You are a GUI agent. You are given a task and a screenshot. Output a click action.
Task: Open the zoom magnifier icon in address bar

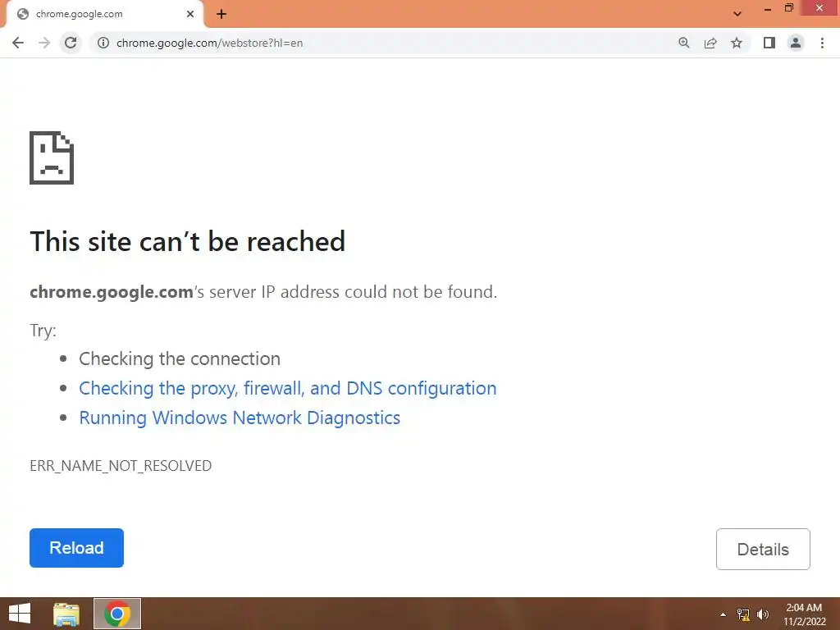[683, 43]
